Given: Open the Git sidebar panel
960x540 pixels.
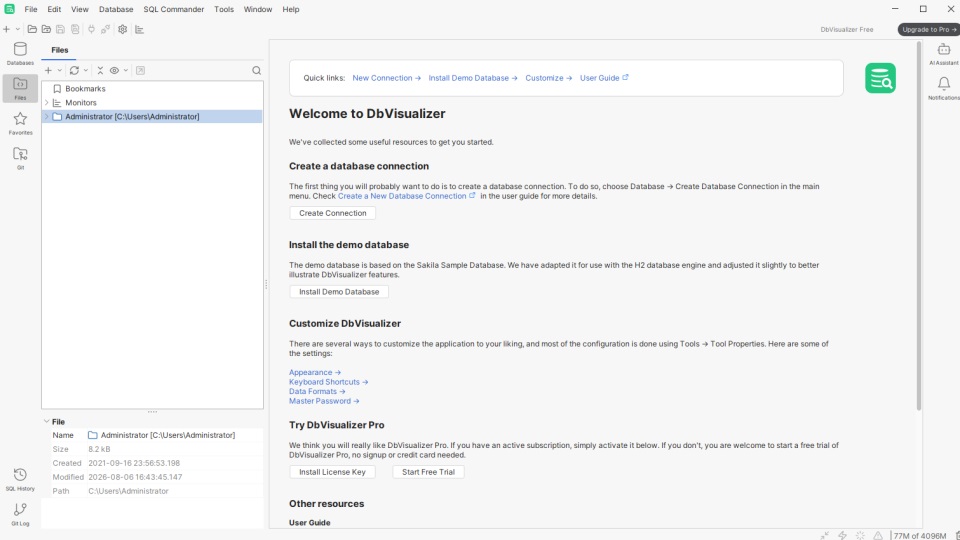Looking at the screenshot, I should (20, 158).
